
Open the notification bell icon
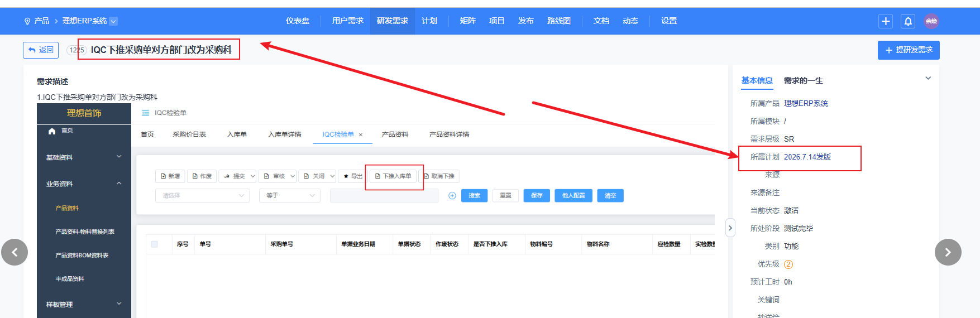[908, 21]
